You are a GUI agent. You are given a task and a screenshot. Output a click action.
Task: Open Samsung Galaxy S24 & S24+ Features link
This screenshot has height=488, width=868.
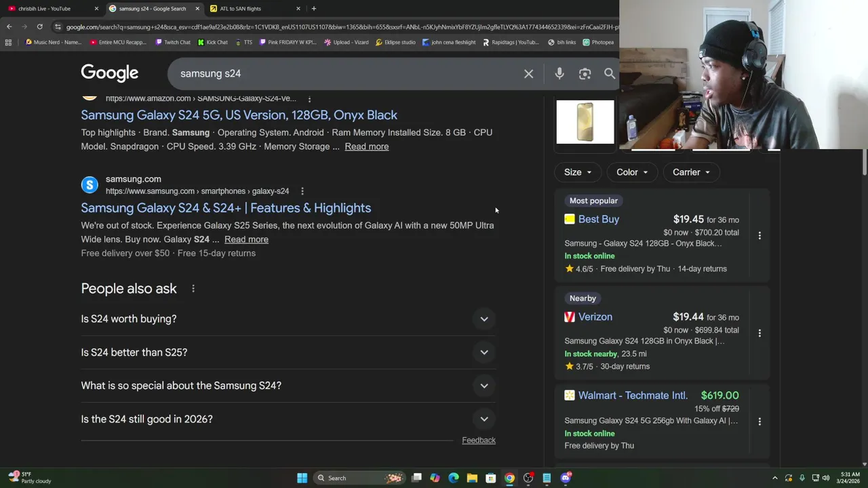[226, 208]
